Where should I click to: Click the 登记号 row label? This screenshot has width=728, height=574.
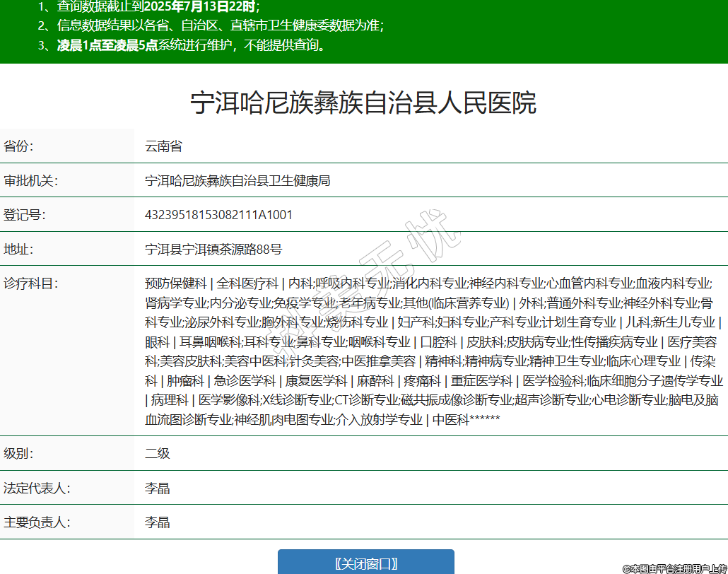(x=25, y=215)
